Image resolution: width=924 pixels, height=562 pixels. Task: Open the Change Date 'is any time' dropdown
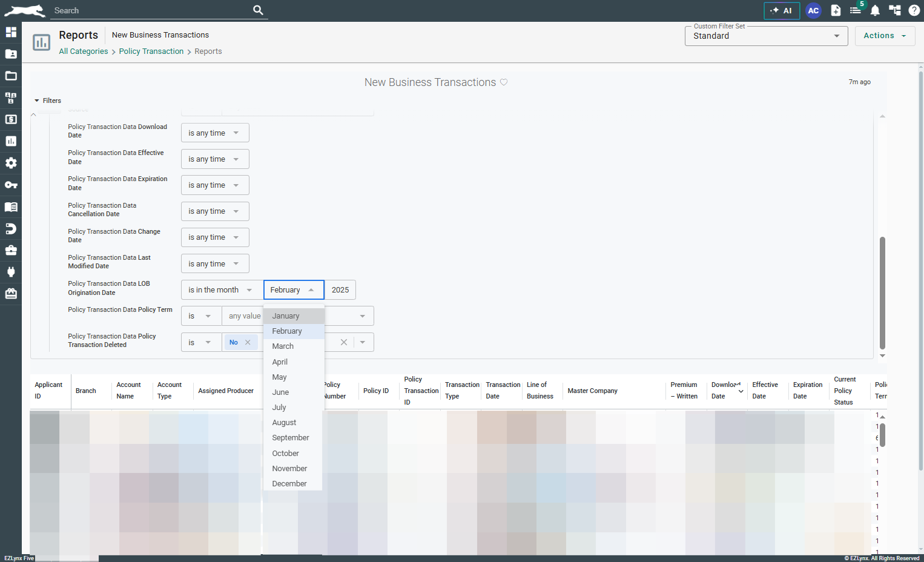[215, 237]
